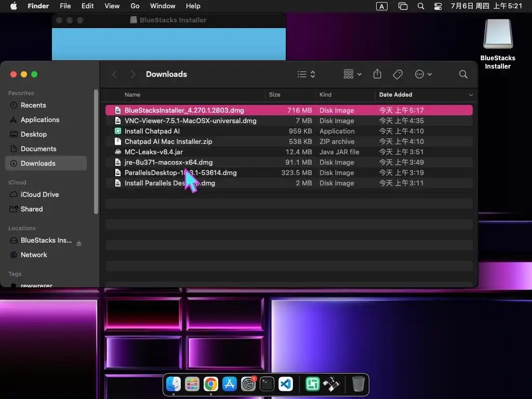
Task: Open Spotlight search in the menu bar
Action: (x=421, y=6)
